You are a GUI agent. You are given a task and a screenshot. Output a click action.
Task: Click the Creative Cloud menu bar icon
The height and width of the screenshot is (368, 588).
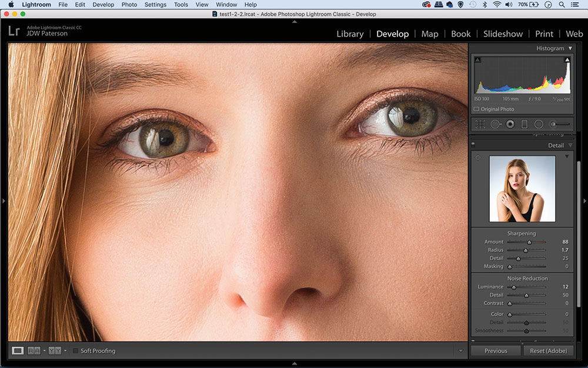pos(426,5)
